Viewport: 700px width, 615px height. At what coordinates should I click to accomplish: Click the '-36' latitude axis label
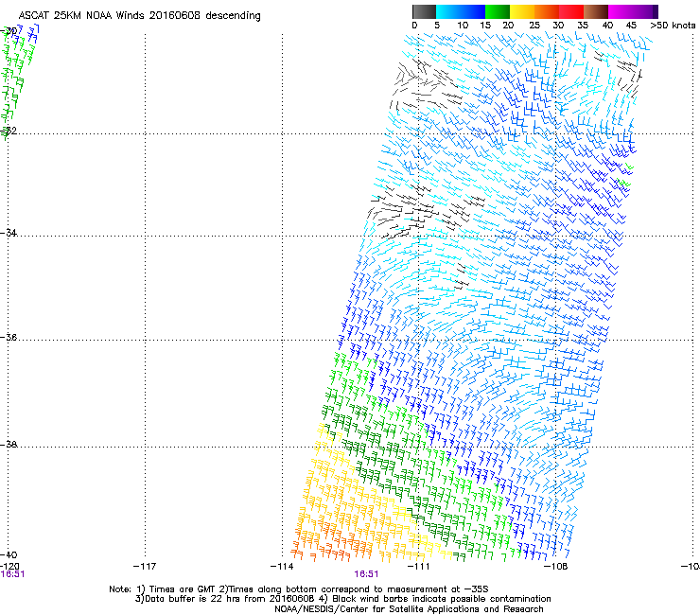tap(9, 337)
